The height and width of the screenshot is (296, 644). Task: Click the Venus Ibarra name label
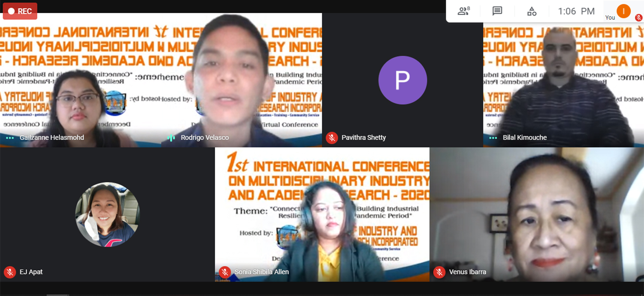[467, 272]
